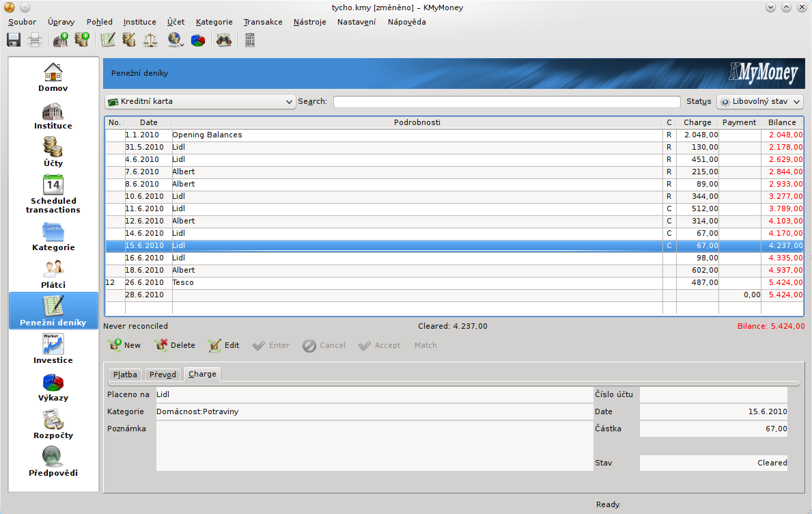Open the Výkazy reports view
This screenshot has width=812, height=514.
coord(53,387)
